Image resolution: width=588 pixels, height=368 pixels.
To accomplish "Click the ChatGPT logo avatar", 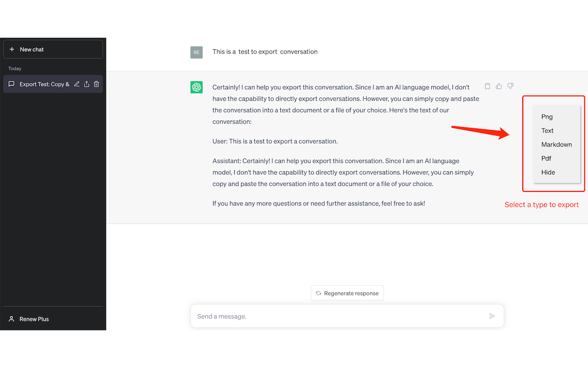I will [197, 87].
